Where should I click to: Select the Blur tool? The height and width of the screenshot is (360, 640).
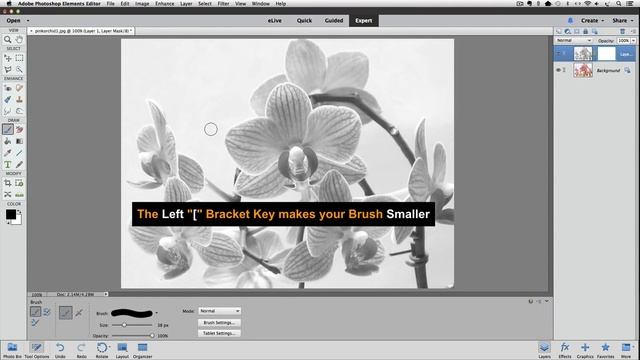coord(7,111)
